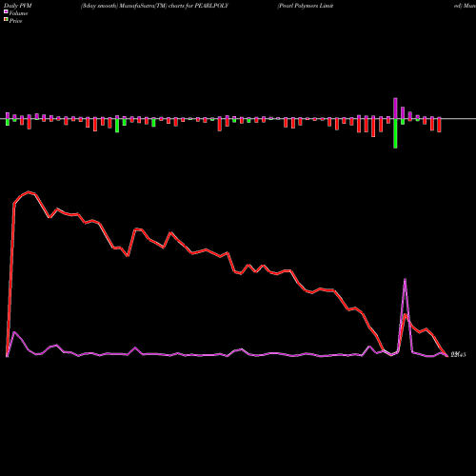Click the 'Price' legend label
The width and height of the screenshot is (476, 476).
point(15,21)
